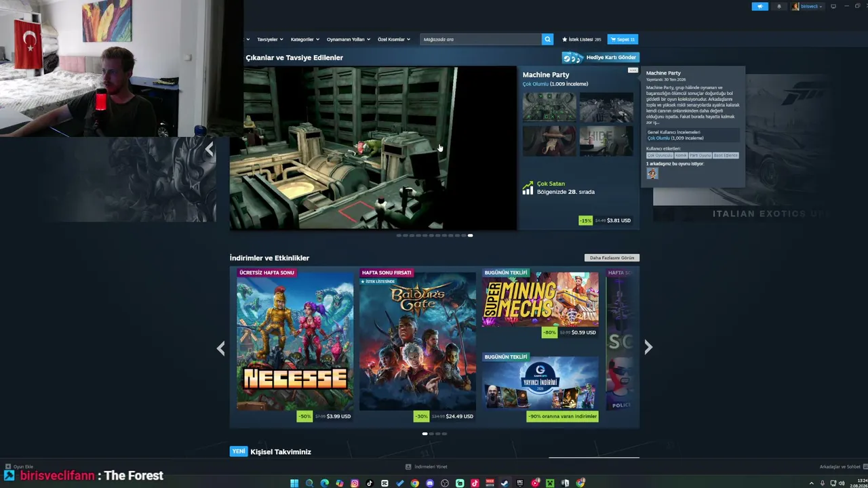Click Daha Fazlasını Görün button
The height and width of the screenshot is (488, 868).
click(612, 258)
